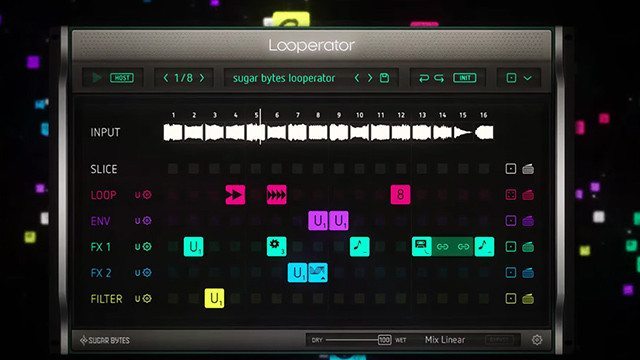Image resolution: width=640 pixels, height=360 pixels.
Task: Click the SLICE track eraser icon
Action: click(528, 169)
